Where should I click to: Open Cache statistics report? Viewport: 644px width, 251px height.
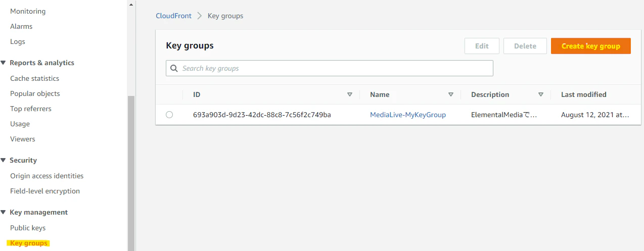[34, 78]
